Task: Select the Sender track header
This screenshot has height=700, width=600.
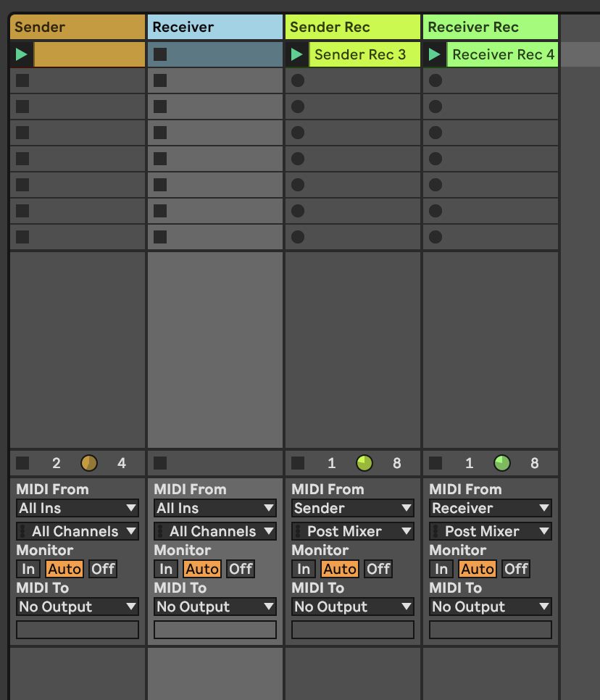Action: pos(77,28)
